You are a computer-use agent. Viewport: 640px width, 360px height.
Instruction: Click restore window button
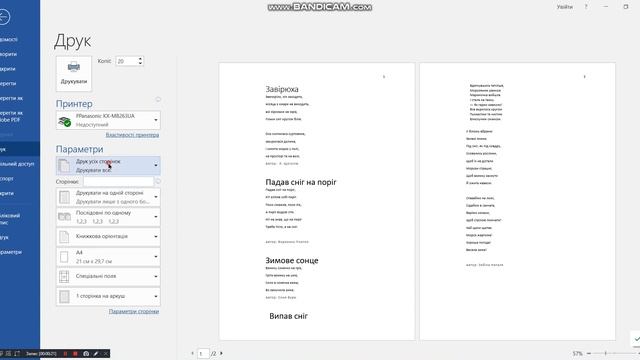(x=626, y=7)
